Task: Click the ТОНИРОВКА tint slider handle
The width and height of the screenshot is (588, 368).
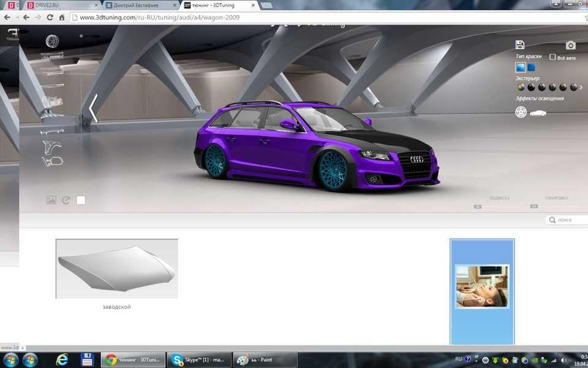Action: 534,206
